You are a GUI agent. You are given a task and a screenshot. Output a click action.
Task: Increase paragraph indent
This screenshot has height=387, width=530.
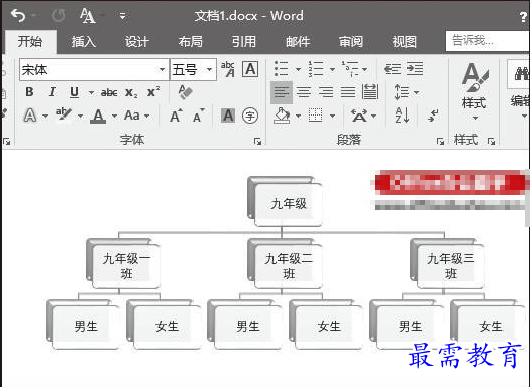coord(415,69)
